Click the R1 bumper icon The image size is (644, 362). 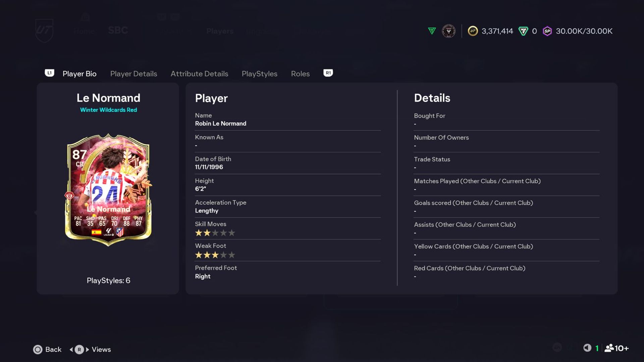328,73
